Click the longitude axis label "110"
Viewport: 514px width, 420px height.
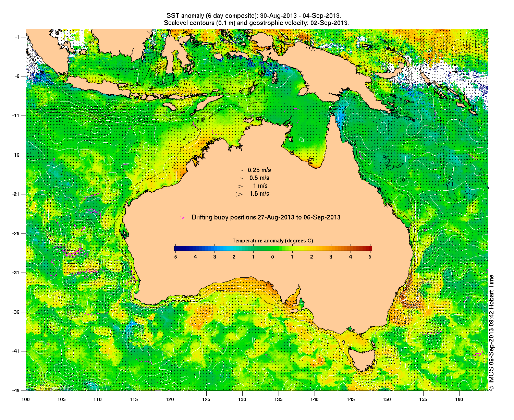coord(98,399)
